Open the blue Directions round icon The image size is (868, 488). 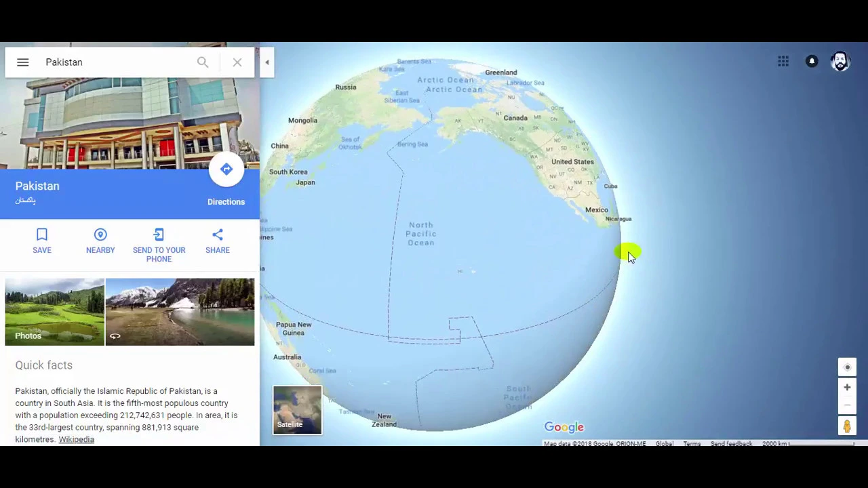(226, 169)
